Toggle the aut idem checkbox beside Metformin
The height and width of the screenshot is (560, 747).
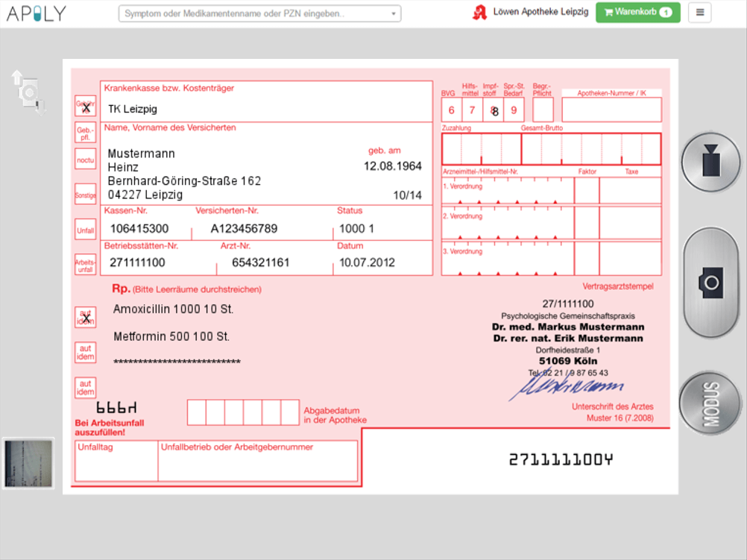pos(85,353)
